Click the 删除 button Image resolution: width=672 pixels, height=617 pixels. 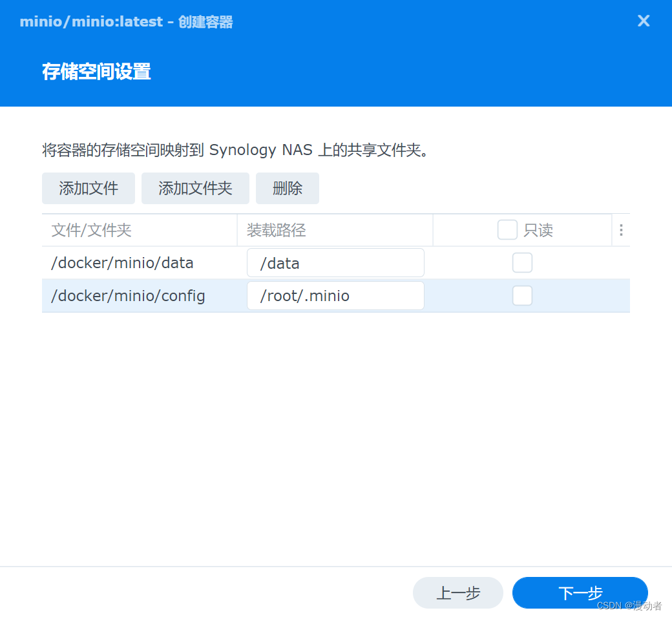(x=287, y=188)
